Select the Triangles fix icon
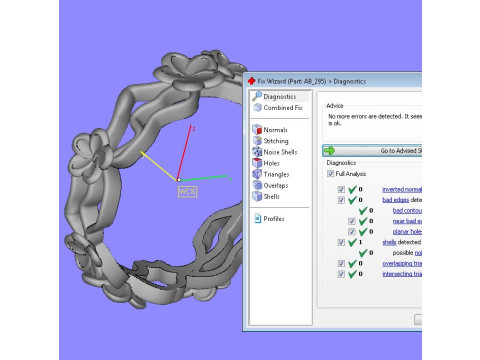 click(257, 174)
